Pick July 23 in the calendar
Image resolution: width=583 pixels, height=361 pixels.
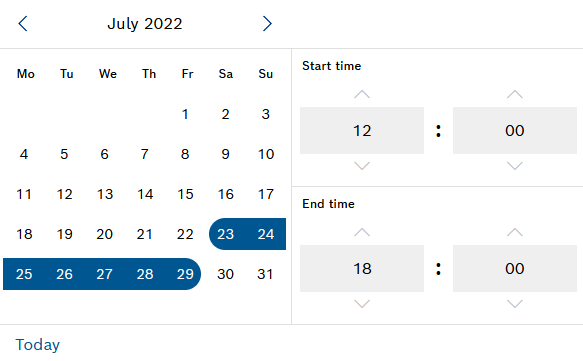(225, 234)
